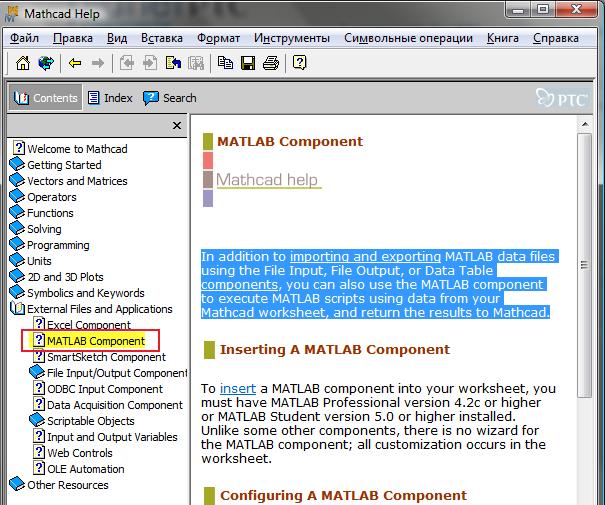Open the Символьные операции menu
Image resolution: width=605 pixels, height=505 pixels.
click(409, 38)
